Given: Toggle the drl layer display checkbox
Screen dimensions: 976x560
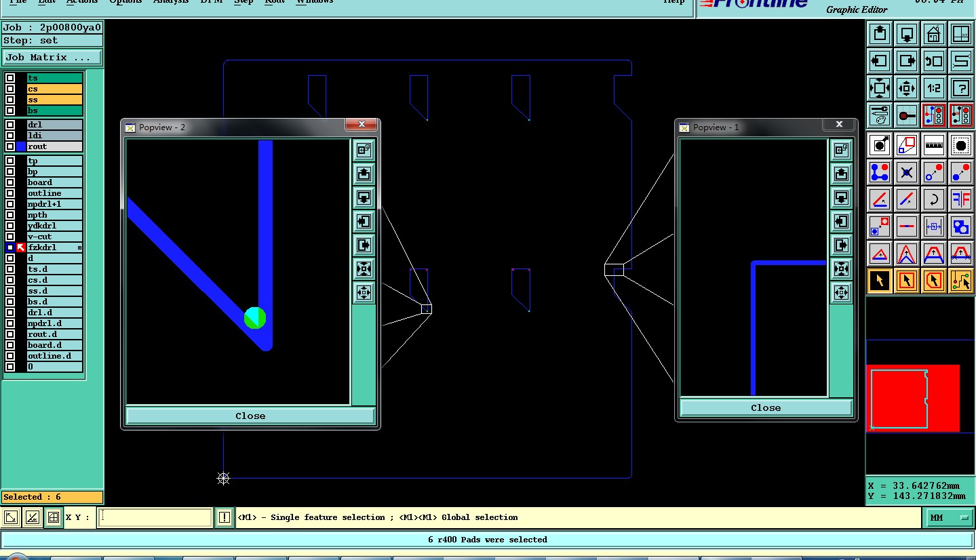Looking at the screenshot, I should (x=10, y=125).
